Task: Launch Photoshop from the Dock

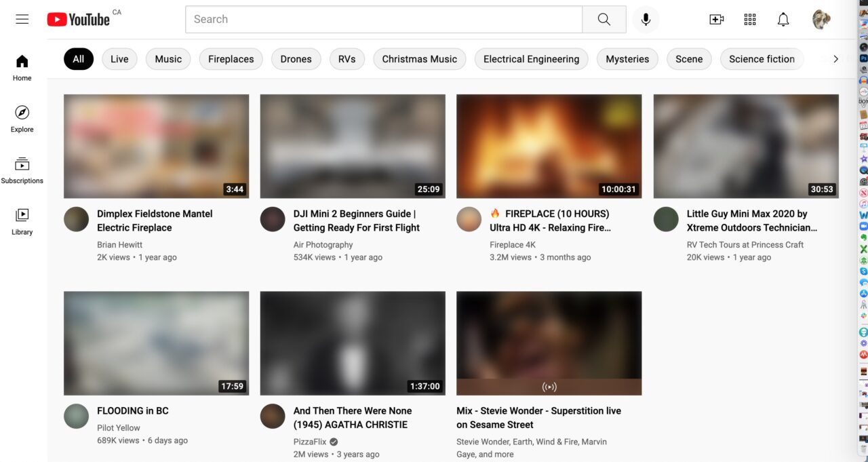Action: coord(864,58)
